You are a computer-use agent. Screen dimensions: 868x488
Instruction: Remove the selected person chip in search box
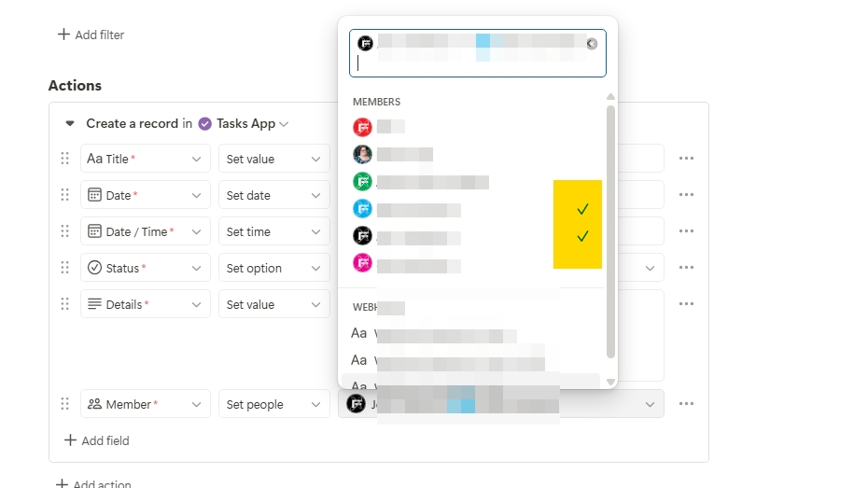(592, 44)
